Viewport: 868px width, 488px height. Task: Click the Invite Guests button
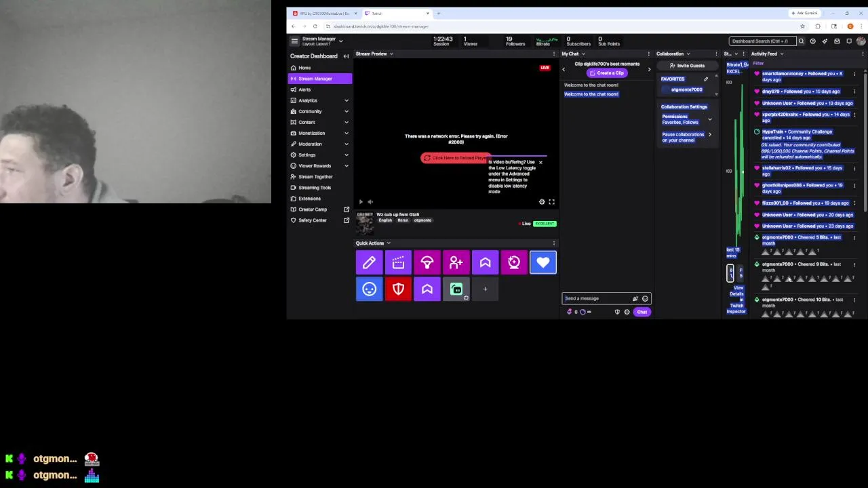tap(687, 66)
